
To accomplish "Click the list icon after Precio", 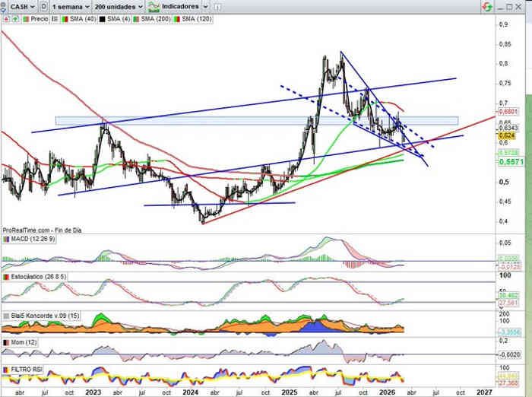I will coord(55,17).
